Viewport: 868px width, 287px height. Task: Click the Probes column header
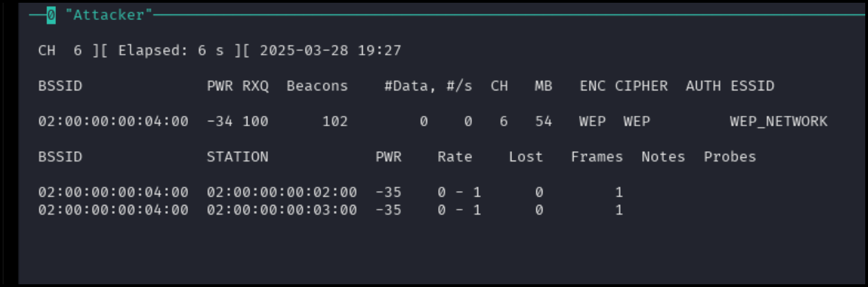click(730, 157)
